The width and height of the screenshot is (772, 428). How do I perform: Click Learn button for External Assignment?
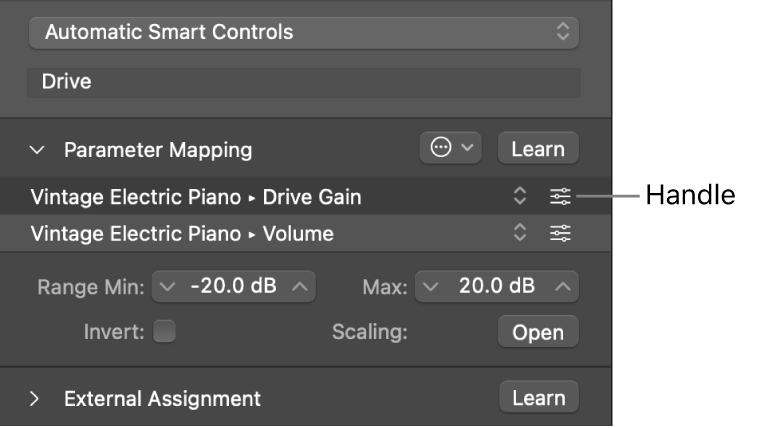coord(539,397)
